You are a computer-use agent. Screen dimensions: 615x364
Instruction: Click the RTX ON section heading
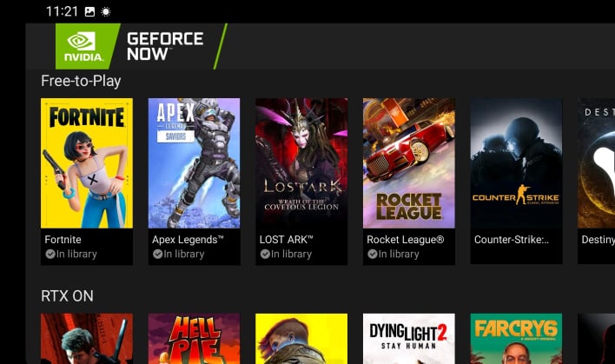67,295
